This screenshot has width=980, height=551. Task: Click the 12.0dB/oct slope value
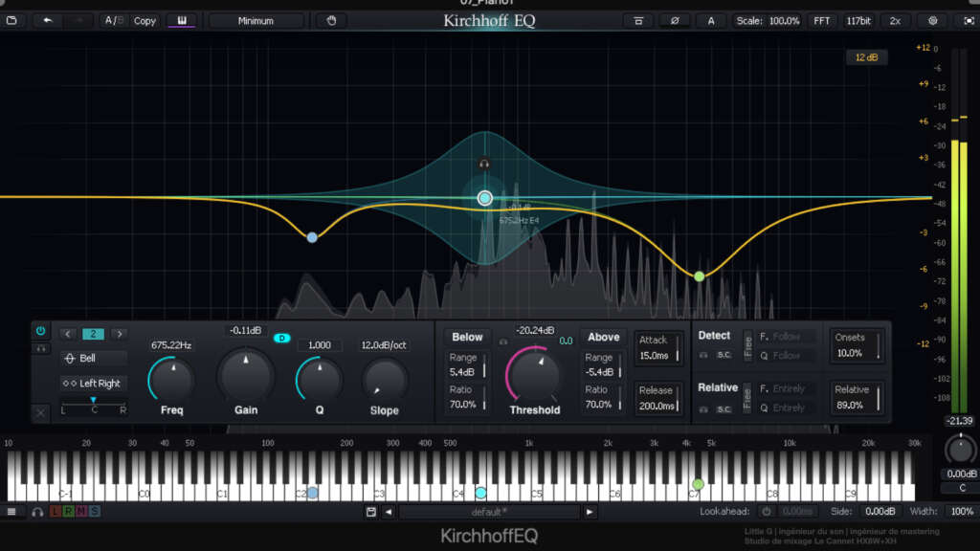(384, 345)
